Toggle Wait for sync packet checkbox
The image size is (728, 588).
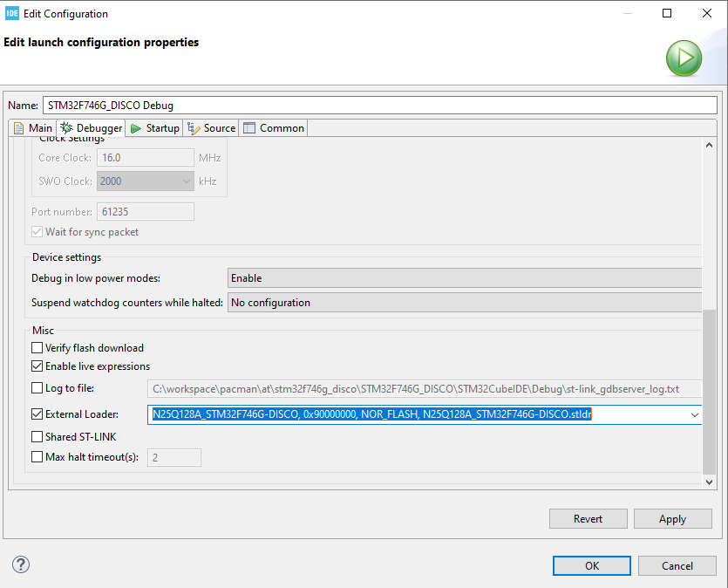(x=37, y=232)
